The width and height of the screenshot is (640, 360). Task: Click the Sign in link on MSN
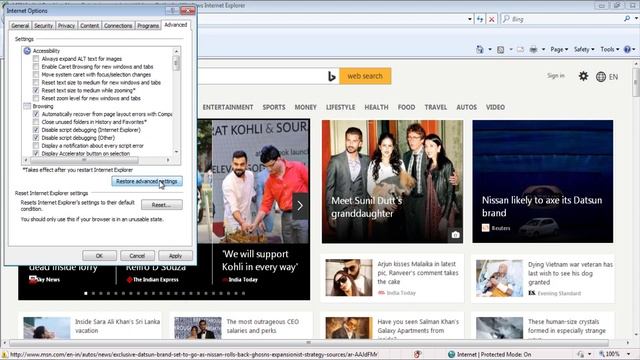click(x=556, y=76)
